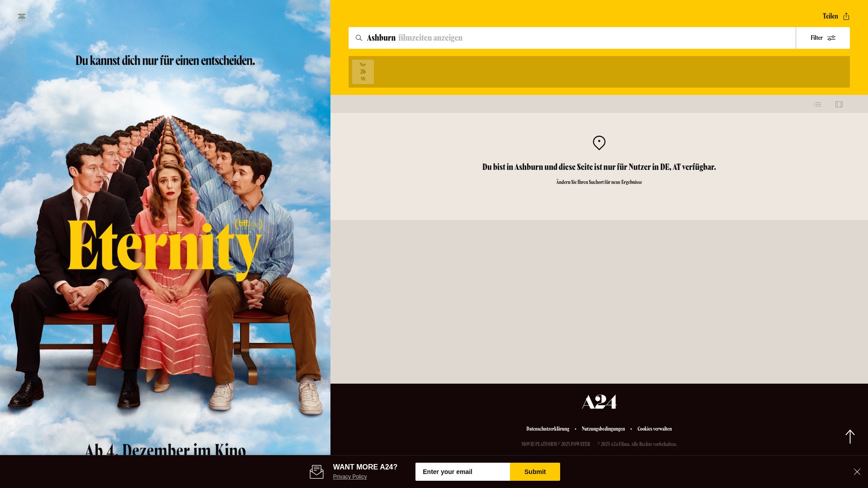868x488 pixels.
Task: Click the Eternity movie poster
Action: tap(165, 227)
